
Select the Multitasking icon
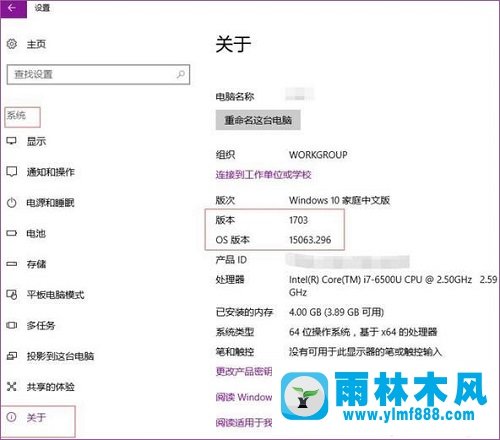click(x=12, y=325)
